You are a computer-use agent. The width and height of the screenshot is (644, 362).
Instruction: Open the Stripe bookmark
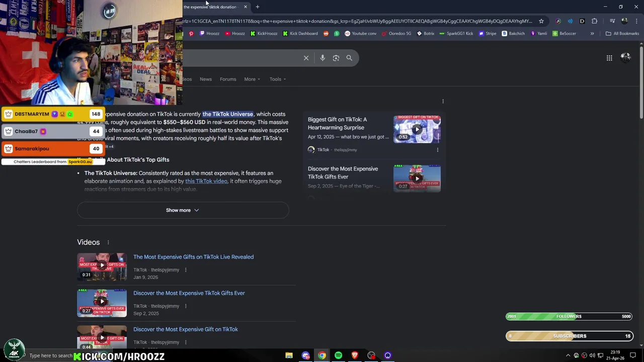tap(488, 34)
